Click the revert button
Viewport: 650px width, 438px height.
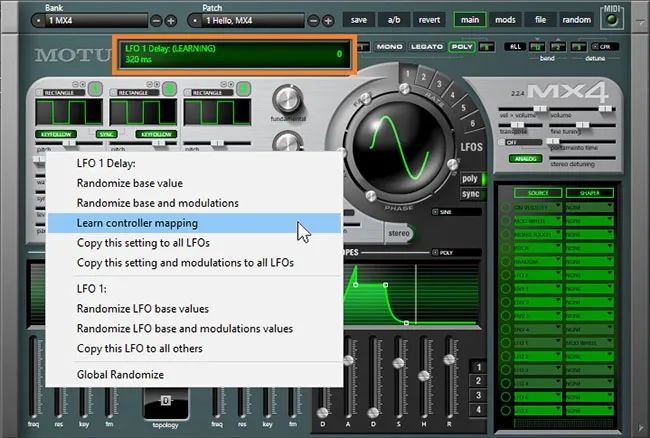pyautogui.click(x=429, y=20)
